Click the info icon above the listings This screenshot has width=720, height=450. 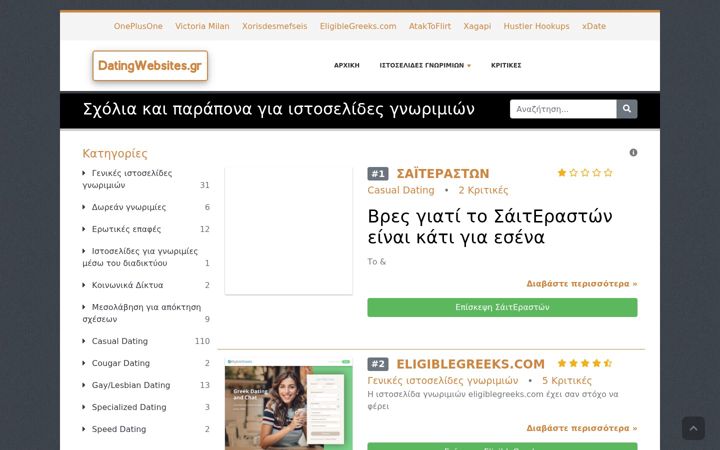tap(633, 152)
